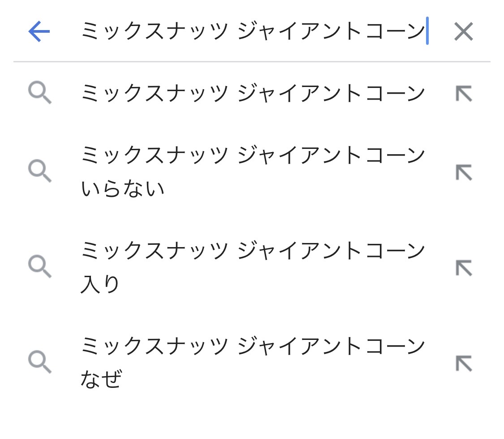
Task: Click magnifier icon beside いらない suggestion
Action: click(x=39, y=171)
